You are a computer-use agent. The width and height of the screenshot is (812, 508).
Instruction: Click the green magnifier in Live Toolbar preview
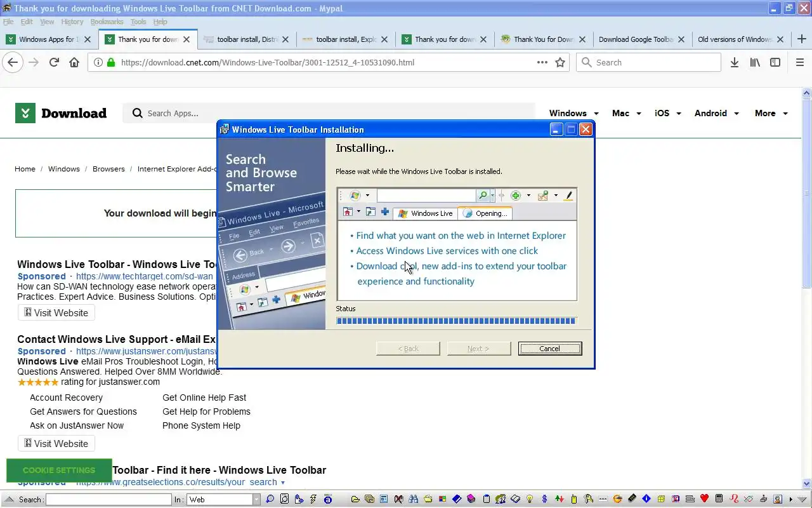point(483,196)
